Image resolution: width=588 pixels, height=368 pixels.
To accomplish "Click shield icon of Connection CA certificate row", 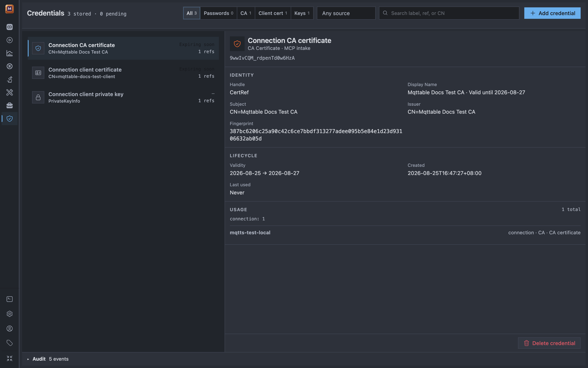I will [38, 48].
